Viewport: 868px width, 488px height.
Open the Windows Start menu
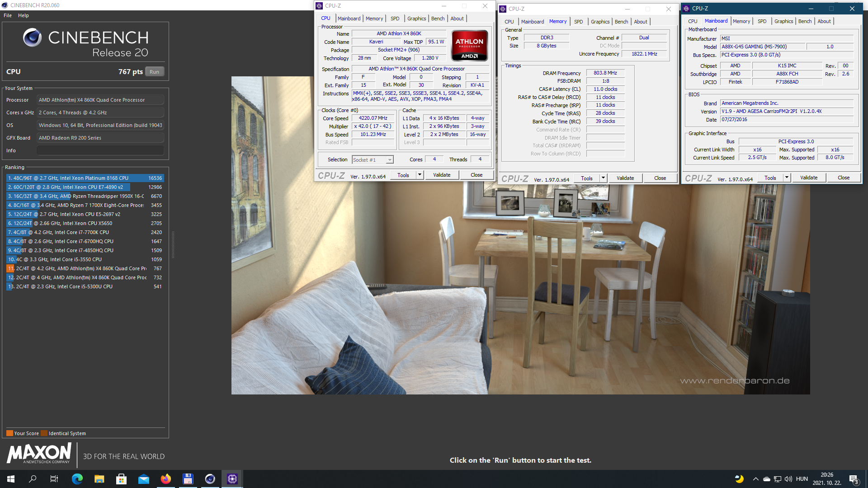(11, 479)
